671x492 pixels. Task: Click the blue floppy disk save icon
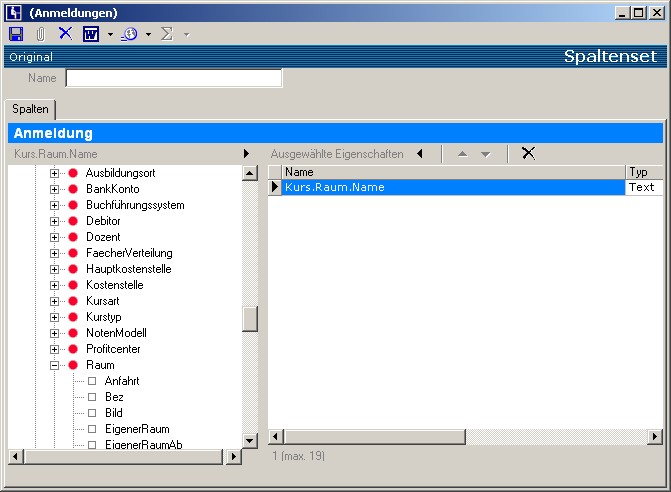16,34
